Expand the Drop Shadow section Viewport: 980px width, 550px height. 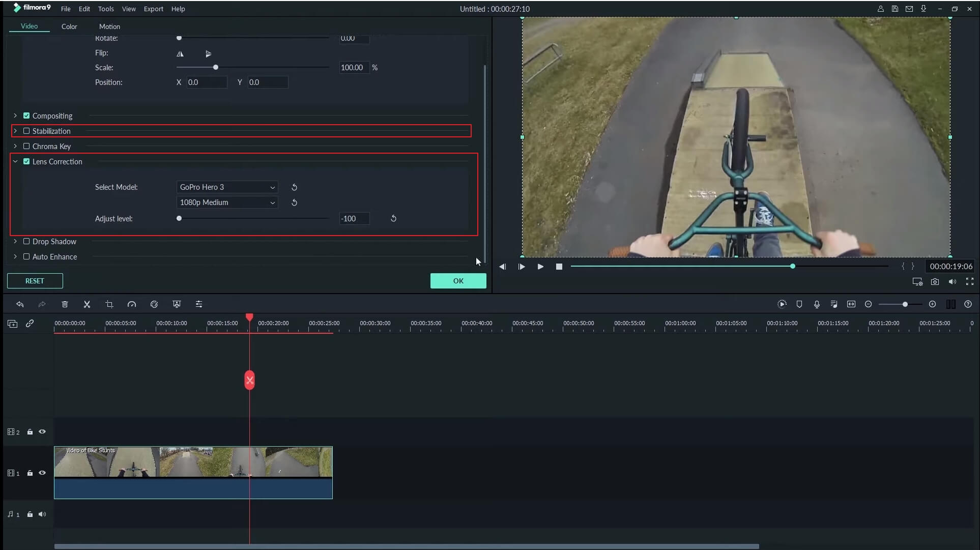[15, 242]
